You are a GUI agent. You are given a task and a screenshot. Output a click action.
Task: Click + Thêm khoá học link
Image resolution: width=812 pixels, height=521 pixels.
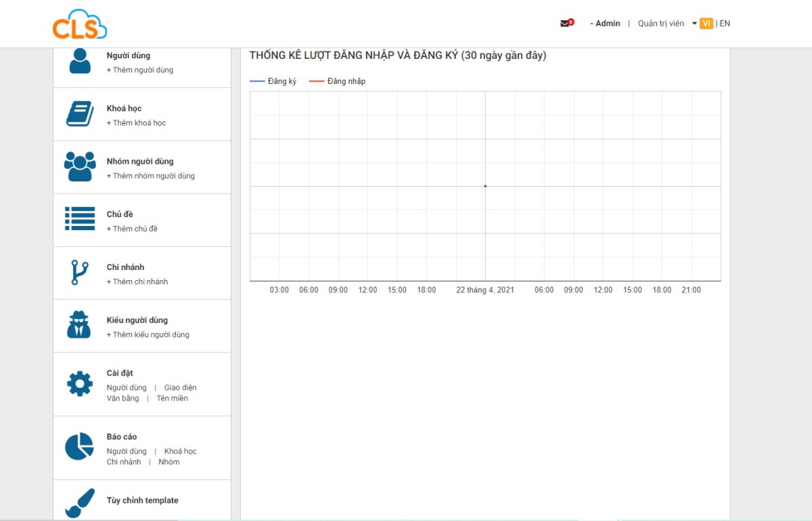[x=136, y=122]
